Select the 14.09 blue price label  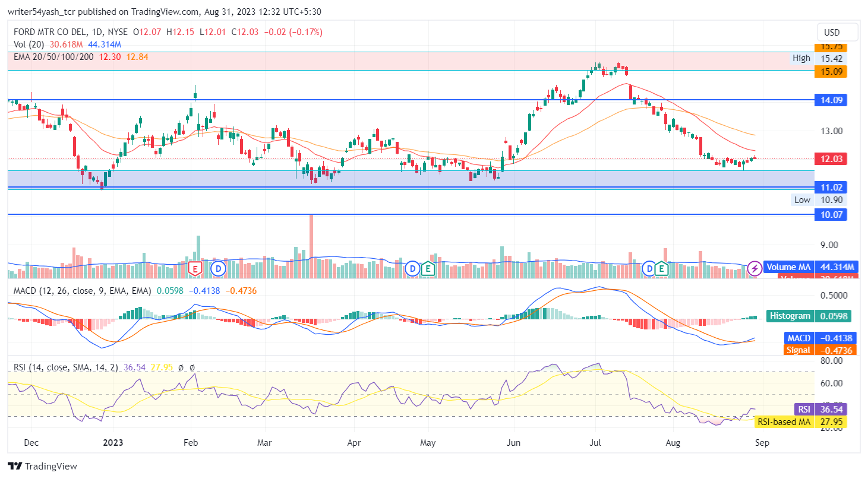click(830, 100)
